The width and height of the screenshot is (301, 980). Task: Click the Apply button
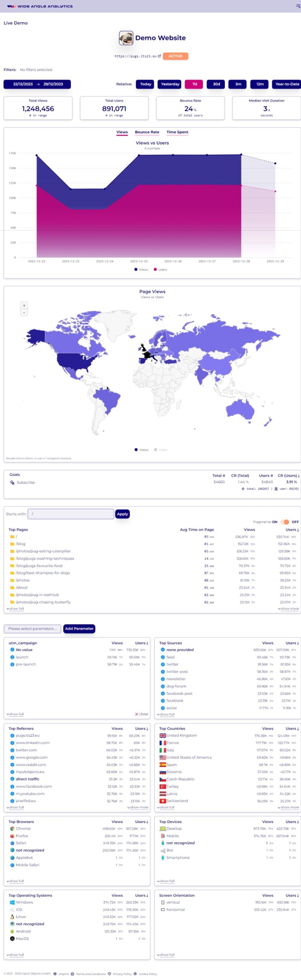pos(122,514)
